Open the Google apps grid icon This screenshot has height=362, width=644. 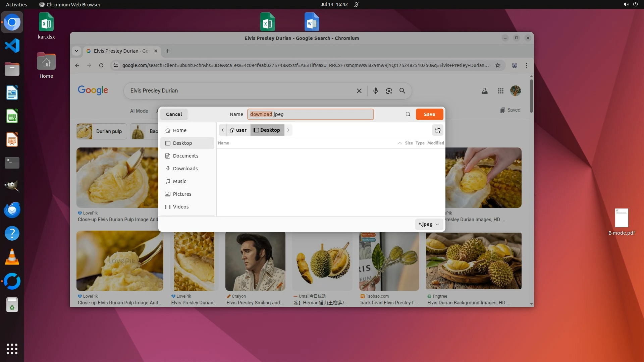pyautogui.click(x=500, y=91)
